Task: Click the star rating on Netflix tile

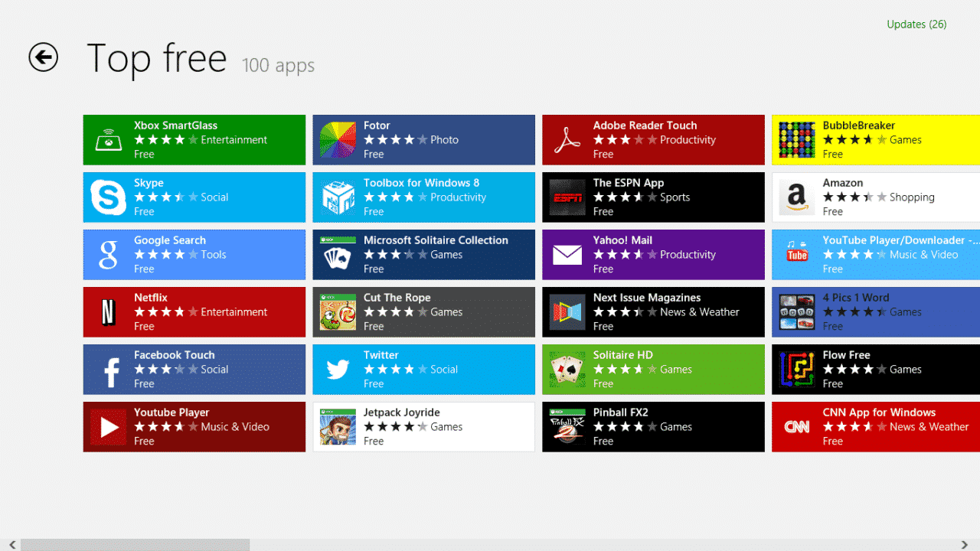Action: (x=166, y=312)
